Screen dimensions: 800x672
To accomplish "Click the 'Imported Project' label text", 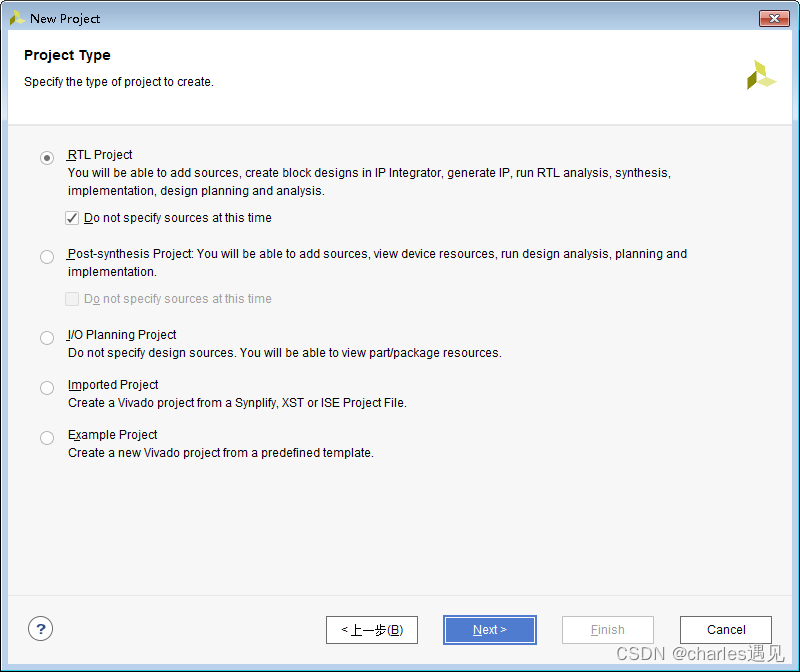I will click(x=113, y=385).
